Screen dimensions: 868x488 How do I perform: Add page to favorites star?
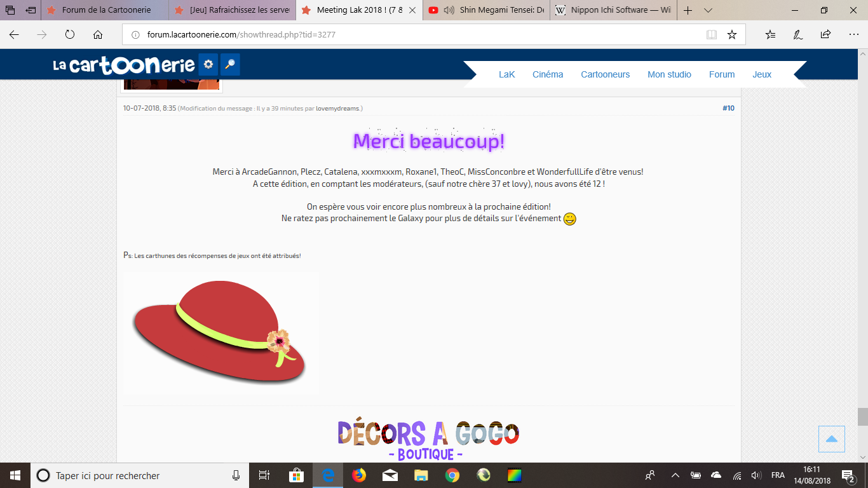(732, 35)
